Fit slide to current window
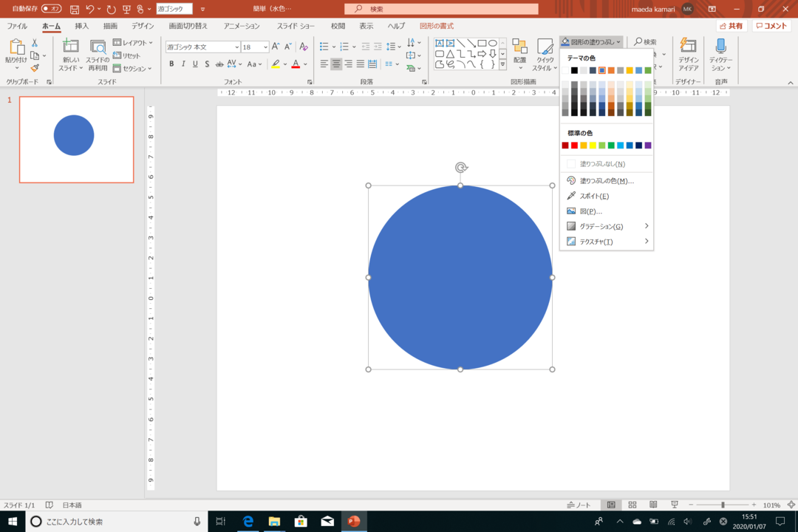This screenshot has height=532, width=798. point(791,505)
